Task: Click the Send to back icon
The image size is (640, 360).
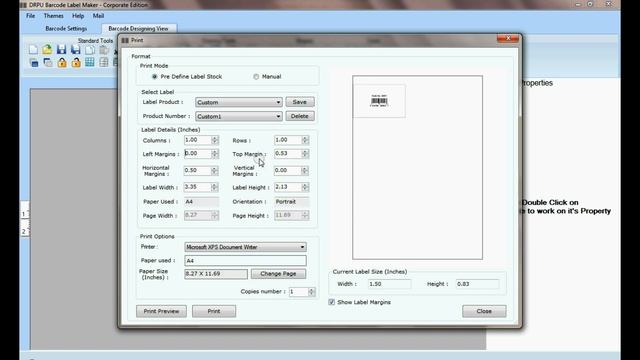Action: coord(48,62)
